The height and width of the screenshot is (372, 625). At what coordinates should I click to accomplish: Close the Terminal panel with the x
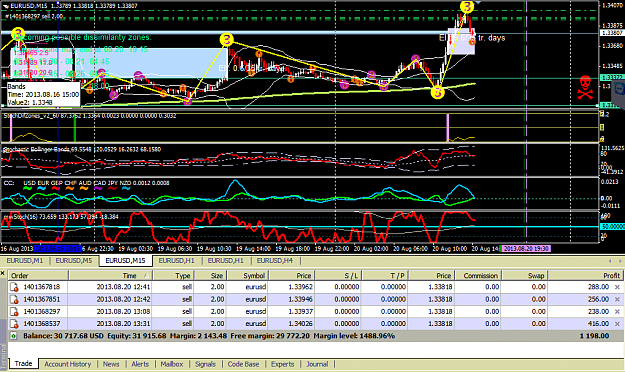2,274
